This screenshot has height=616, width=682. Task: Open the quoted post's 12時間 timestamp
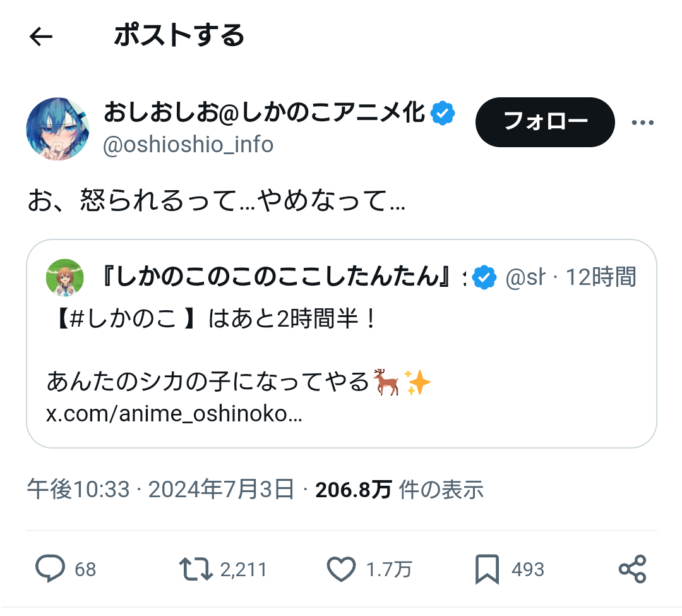[600, 277]
